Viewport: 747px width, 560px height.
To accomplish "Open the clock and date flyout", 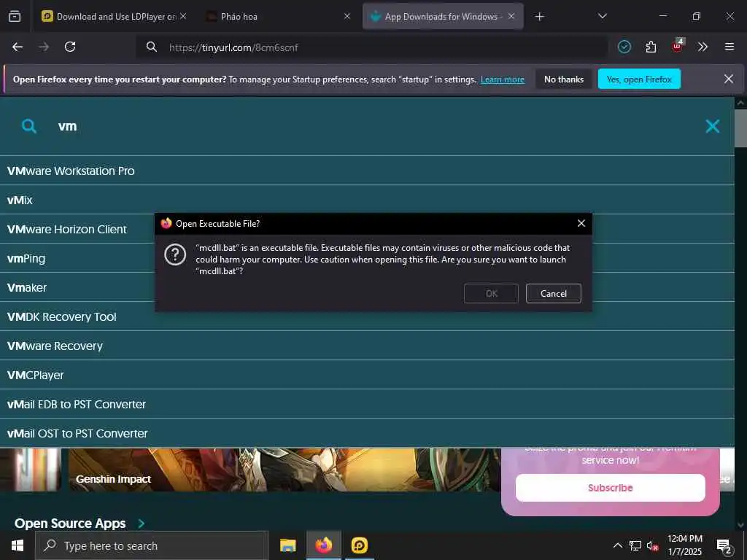I will pos(684,545).
